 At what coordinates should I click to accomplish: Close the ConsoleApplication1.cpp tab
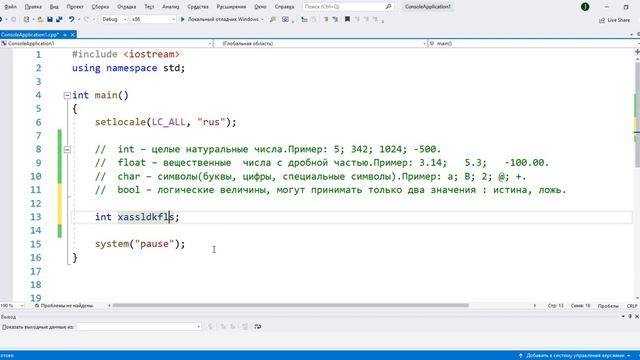[x=72, y=35]
